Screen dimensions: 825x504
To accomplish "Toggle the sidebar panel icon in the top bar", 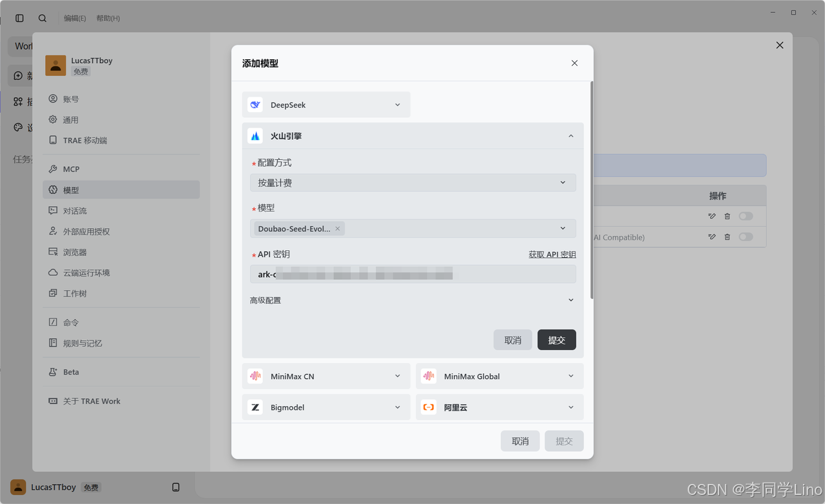I will click(x=19, y=18).
